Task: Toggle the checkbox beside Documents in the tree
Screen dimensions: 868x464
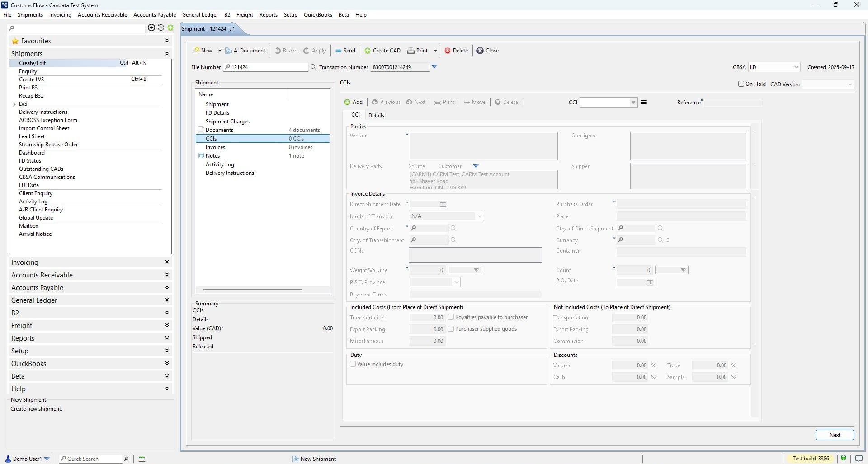Action: pos(201,130)
